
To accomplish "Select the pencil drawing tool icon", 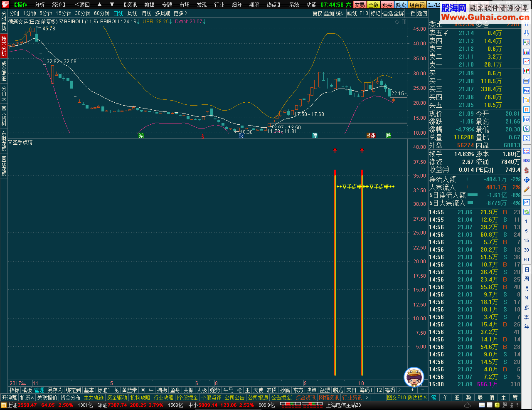I will coord(527,190).
